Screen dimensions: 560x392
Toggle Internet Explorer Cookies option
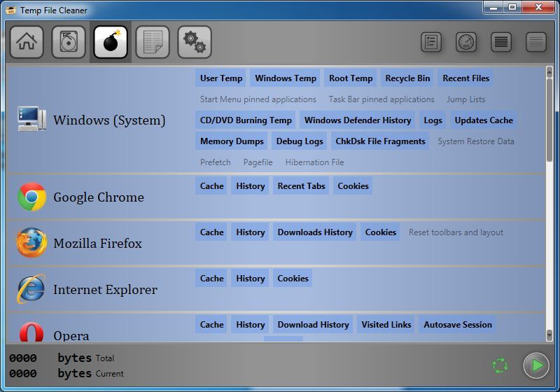[x=293, y=279]
